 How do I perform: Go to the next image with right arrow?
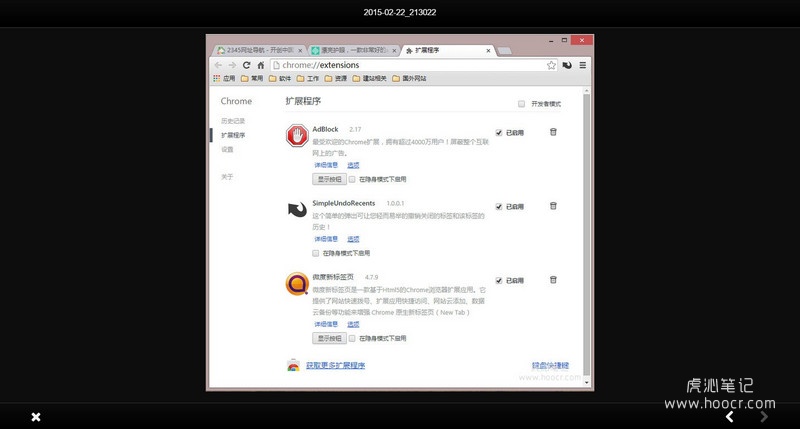[x=764, y=417]
